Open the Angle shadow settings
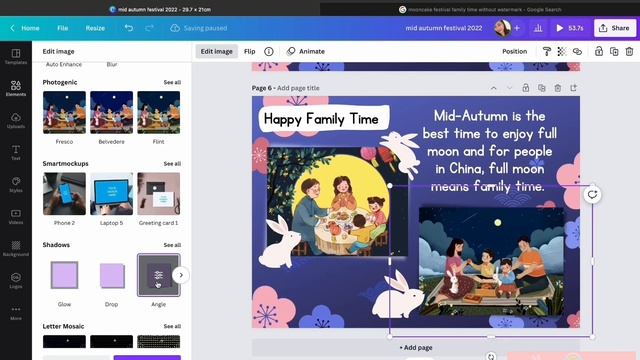The width and height of the screenshot is (640, 360). click(158, 275)
